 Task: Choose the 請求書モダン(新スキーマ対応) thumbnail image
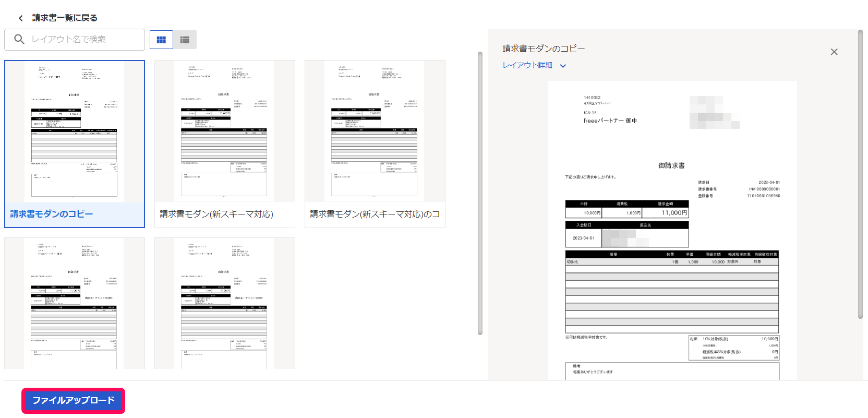[x=224, y=132]
